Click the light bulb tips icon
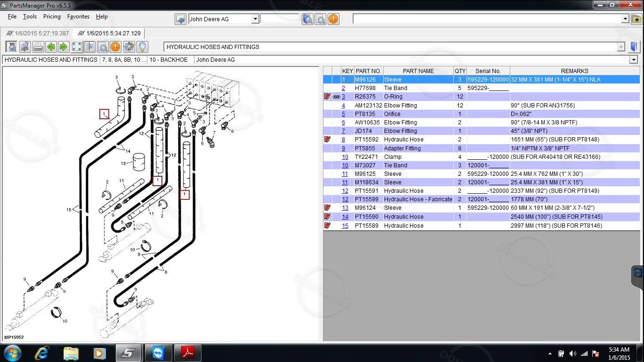 (x=142, y=47)
